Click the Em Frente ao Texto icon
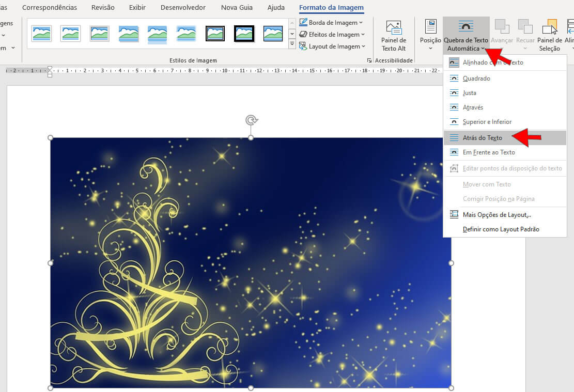 click(454, 152)
